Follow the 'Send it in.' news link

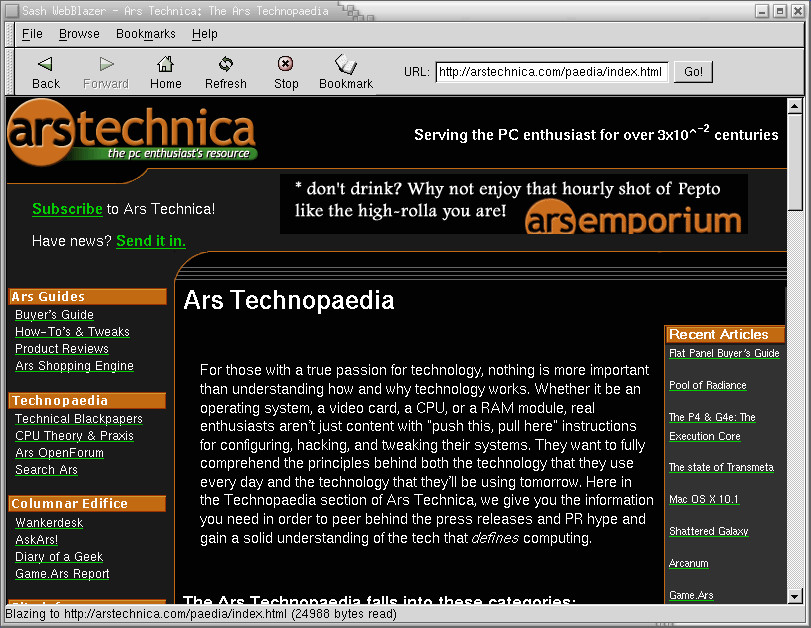click(151, 241)
